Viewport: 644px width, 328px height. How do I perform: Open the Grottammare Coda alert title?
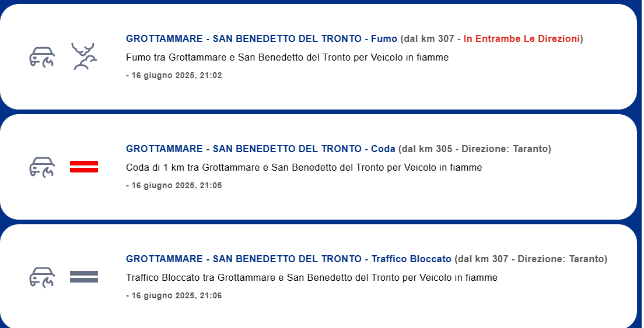pos(260,149)
